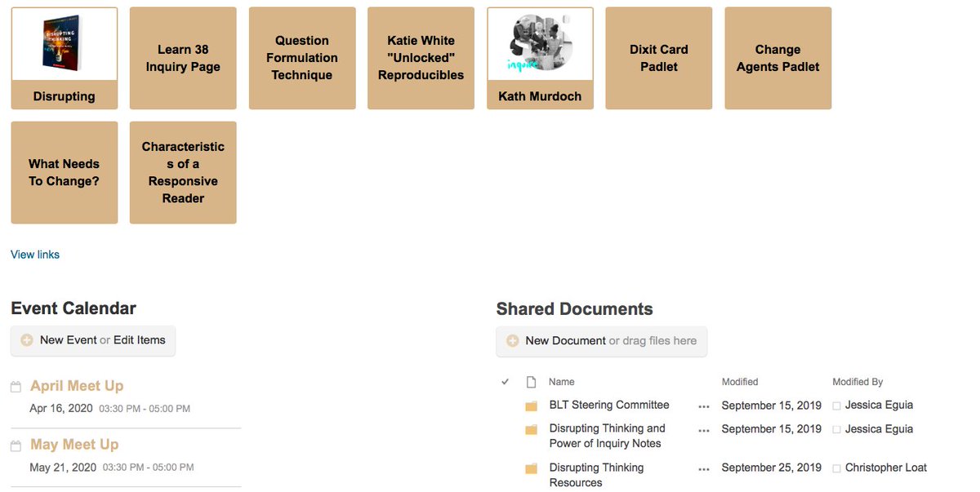Open the May Meet Up event
Viewport: 980px width, 492px height.
(x=74, y=445)
